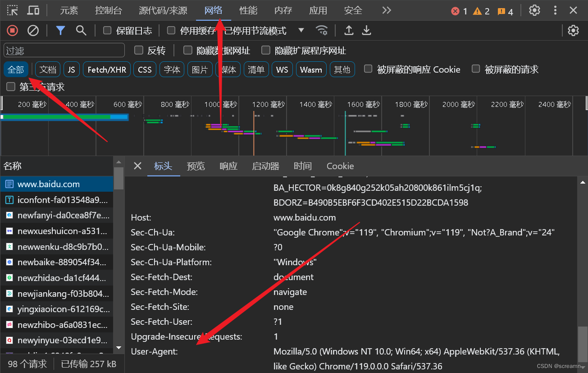Open the 预览 detail tab
The image size is (588, 373).
tap(196, 166)
